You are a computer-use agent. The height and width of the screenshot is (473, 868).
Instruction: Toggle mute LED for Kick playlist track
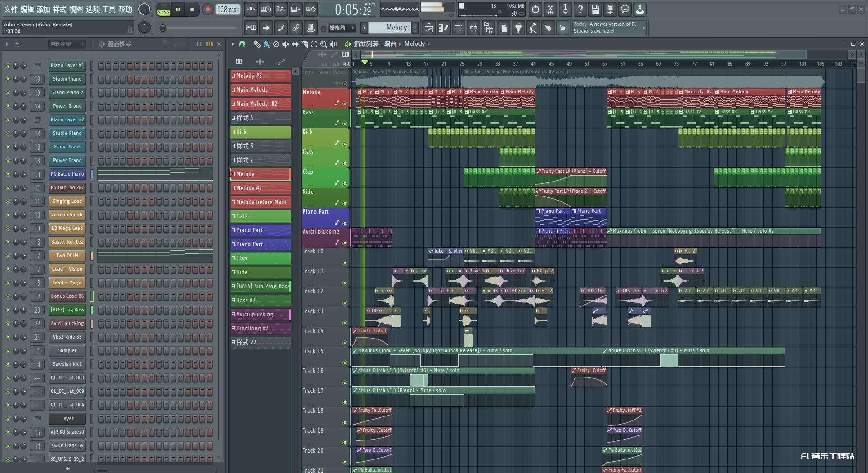(x=345, y=143)
